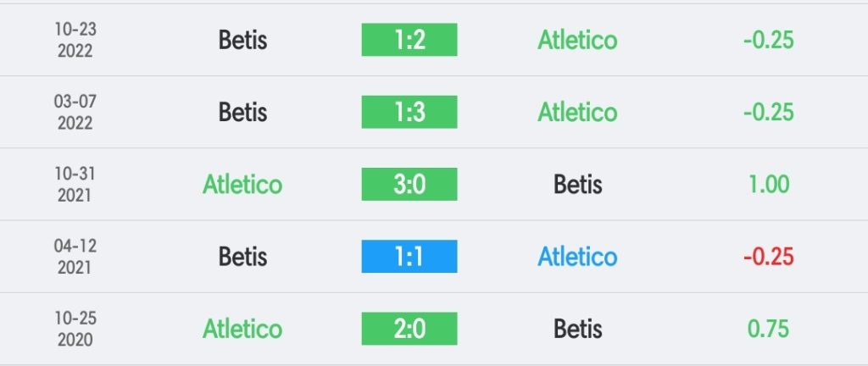Select the blue Atletico name in the 04-12 2021 row
The image size is (868, 366).
pos(577,257)
